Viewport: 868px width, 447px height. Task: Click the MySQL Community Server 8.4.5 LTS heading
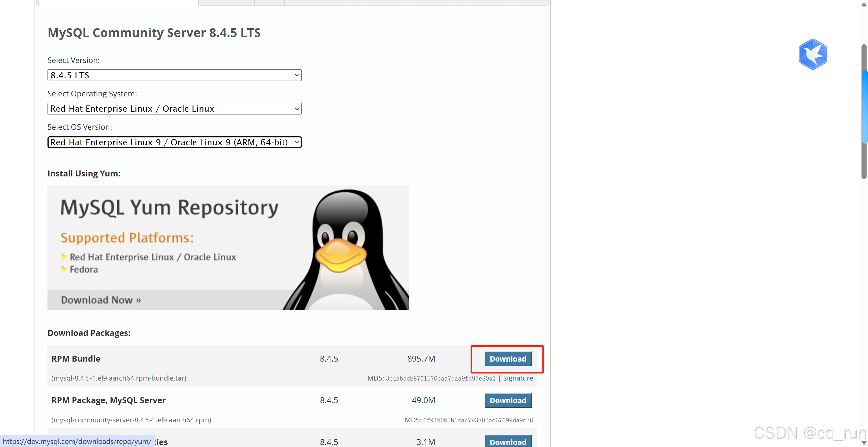154,33
